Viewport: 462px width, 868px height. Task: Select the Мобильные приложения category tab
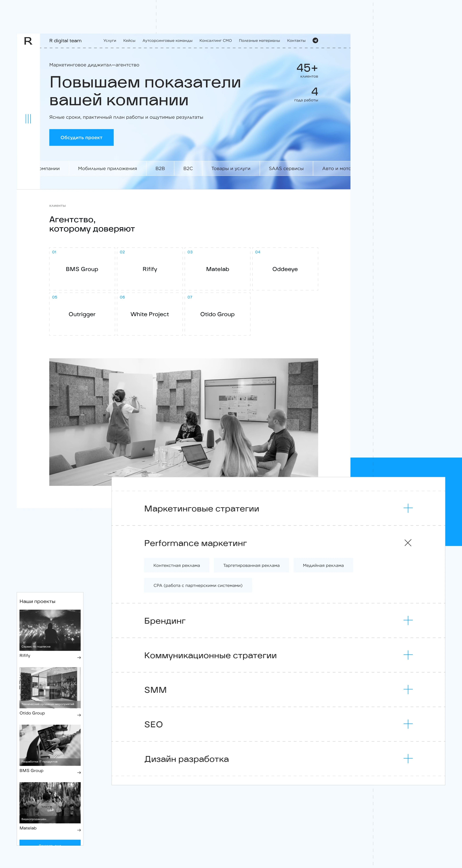coord(107,169)
